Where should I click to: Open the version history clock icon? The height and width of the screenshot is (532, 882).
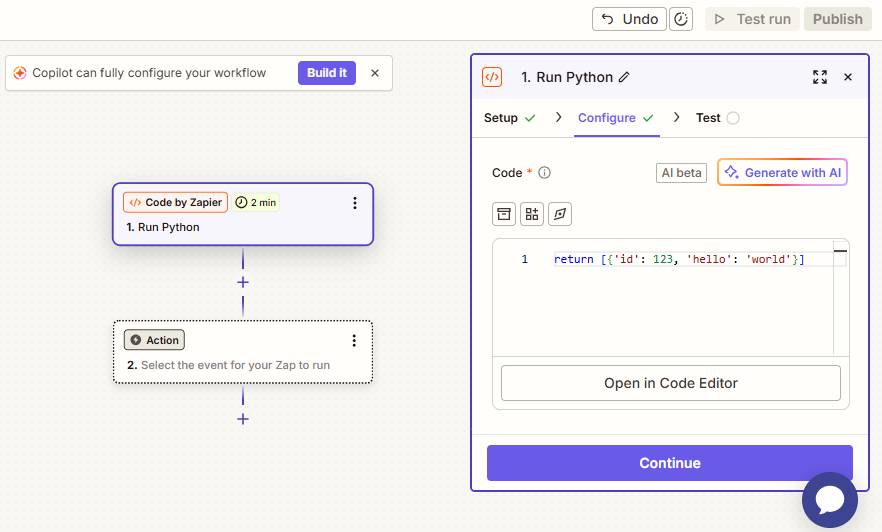click(x=681, y=19)
